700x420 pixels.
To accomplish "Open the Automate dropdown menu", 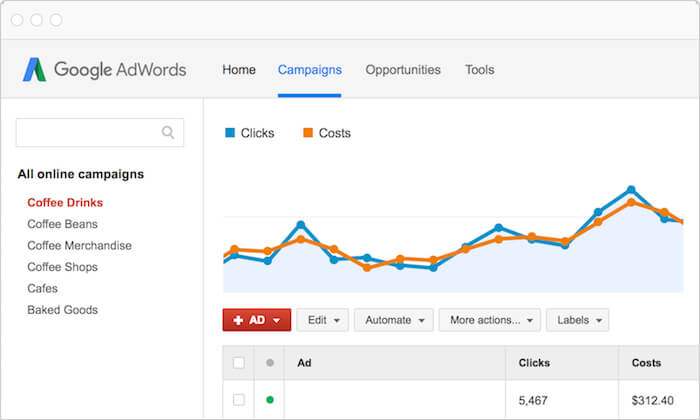I will coord(394,320).
